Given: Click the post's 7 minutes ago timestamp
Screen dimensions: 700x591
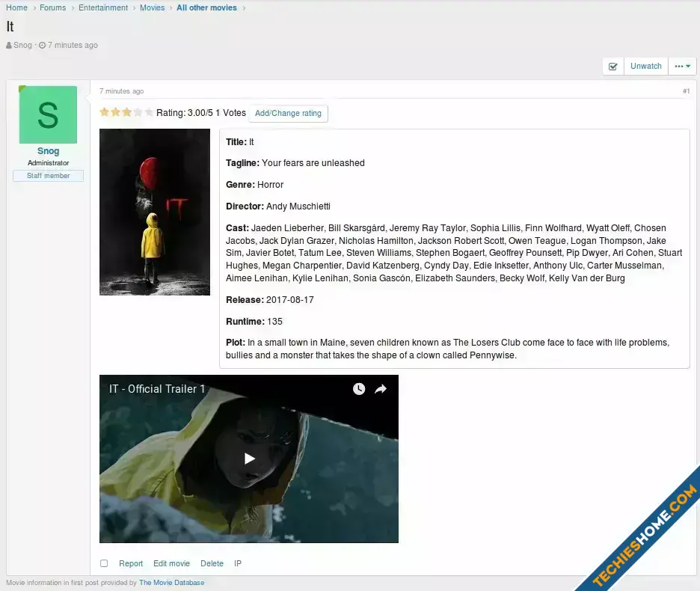Looking at the screenshot, I should pos(121,91).
